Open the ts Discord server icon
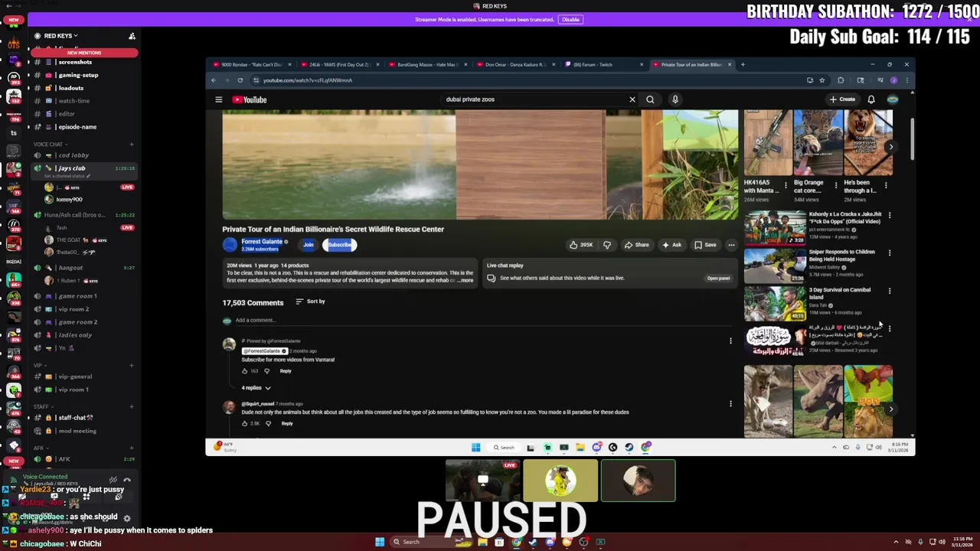Viewport: 980px width, 551px height. (14, 133)
